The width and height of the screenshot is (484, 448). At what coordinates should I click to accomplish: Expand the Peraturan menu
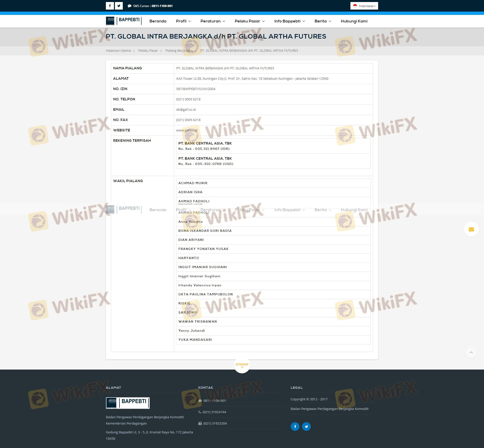(213, 21)
